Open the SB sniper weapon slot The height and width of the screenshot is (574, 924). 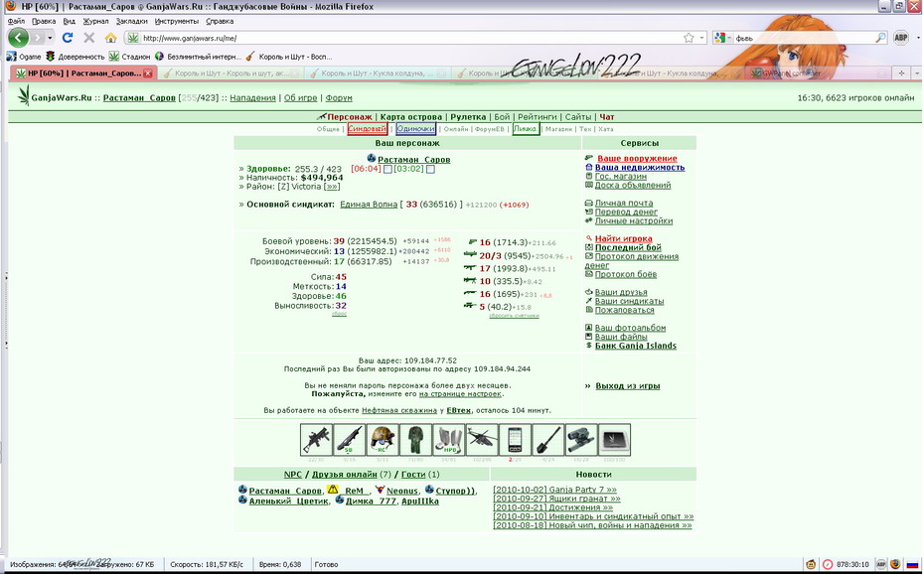point(349,440)
